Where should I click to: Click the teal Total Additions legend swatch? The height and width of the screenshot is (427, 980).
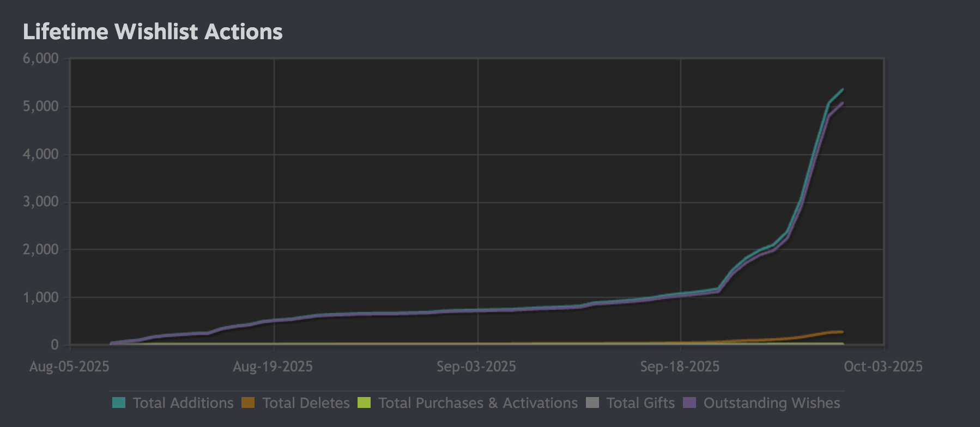119,403
